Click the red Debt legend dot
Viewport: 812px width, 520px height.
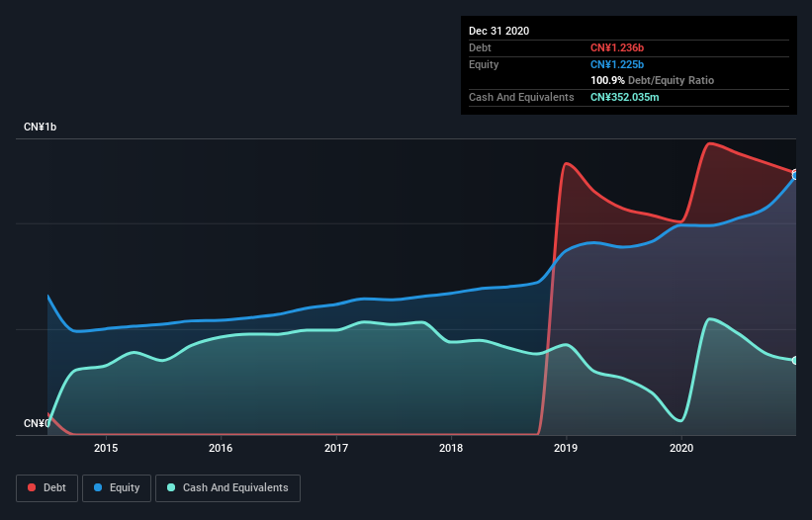32,487
